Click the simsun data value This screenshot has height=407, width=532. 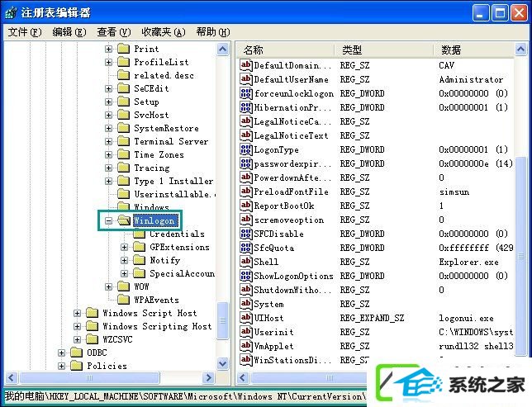(454, 192)
